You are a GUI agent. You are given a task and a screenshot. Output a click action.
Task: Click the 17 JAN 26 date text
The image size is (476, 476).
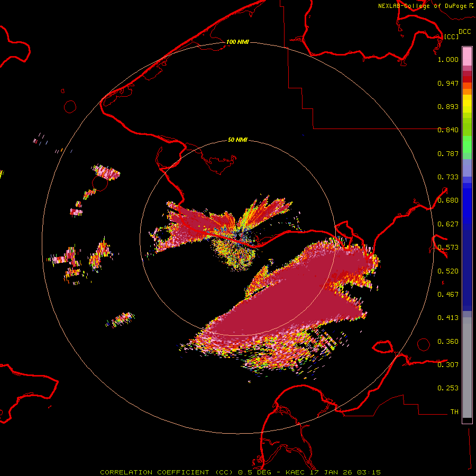[331, 472]
